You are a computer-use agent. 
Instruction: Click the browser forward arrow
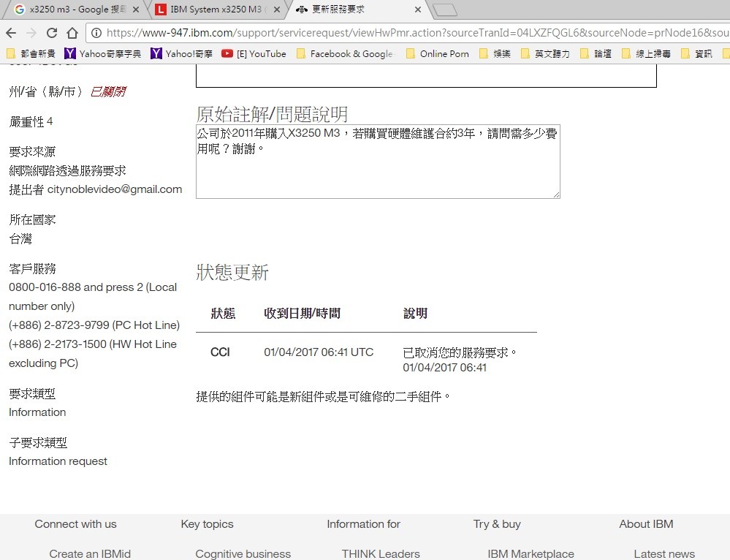(x=31, y=33)
